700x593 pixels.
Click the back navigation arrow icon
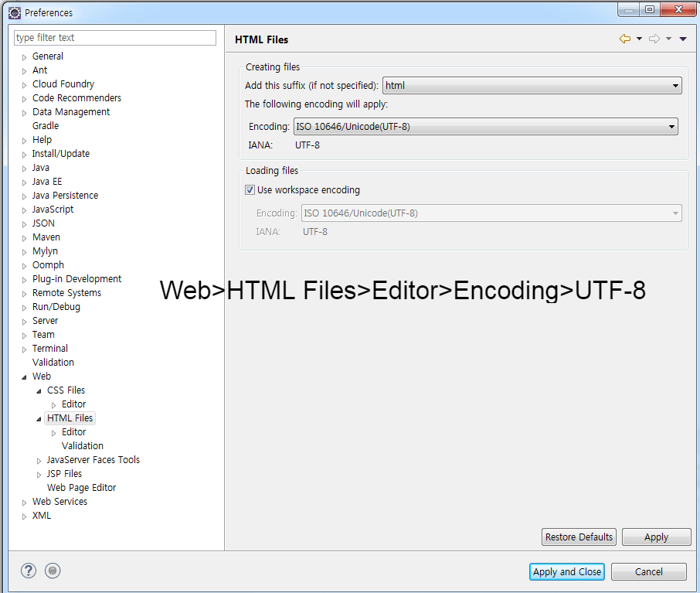pyautogui.click(x=625, y=39)
